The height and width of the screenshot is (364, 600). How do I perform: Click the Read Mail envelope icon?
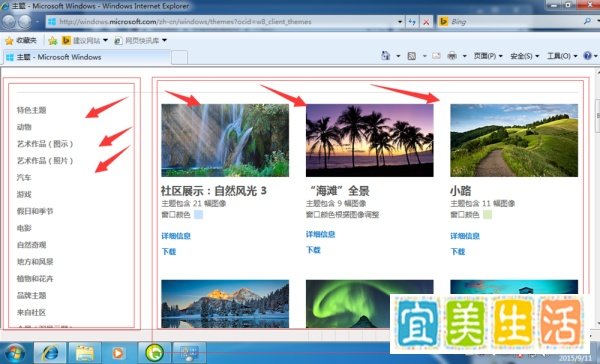pyautogui.click(x=436, y=56)
